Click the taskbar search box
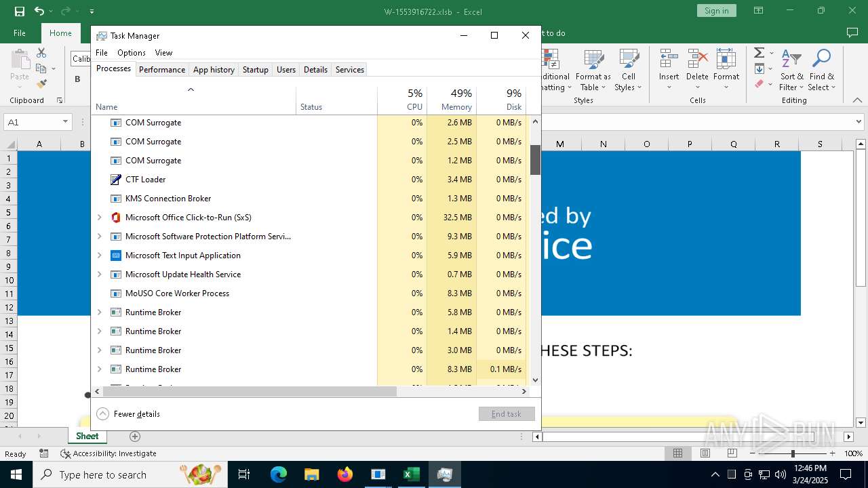The height and width of the screenshot is (488, 868). 130,474
